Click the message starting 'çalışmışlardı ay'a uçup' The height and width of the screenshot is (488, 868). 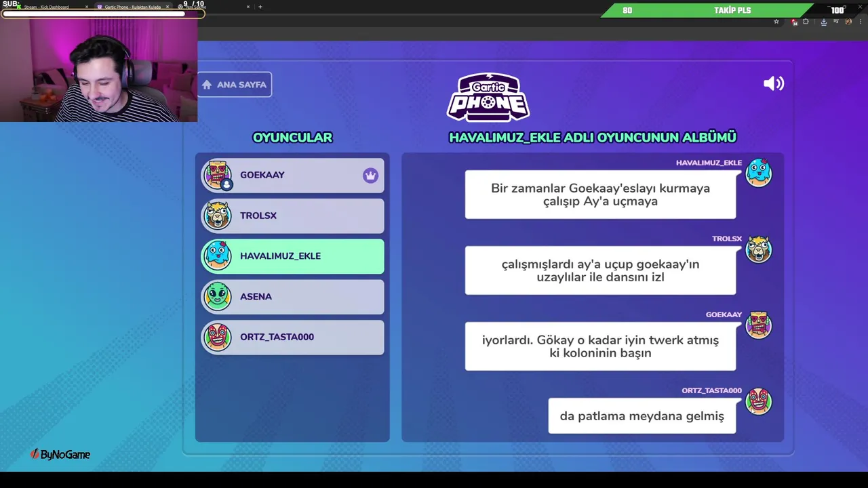coord(600,270)
